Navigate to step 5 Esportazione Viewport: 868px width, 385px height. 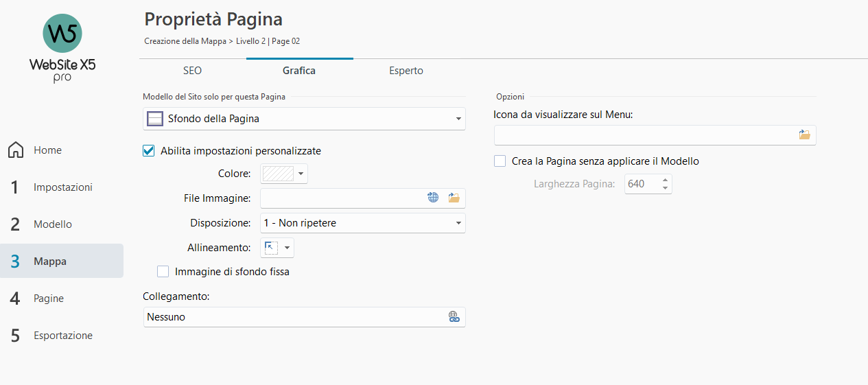[x=62, y=336]
